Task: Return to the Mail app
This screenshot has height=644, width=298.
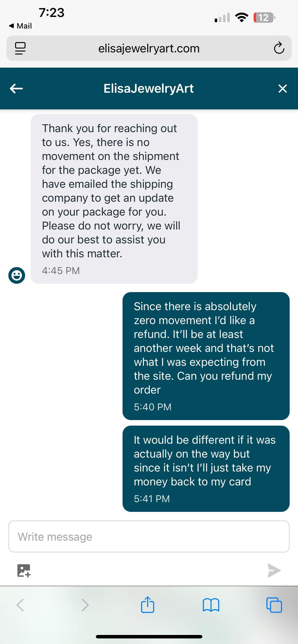Action: tap(20, 26)
